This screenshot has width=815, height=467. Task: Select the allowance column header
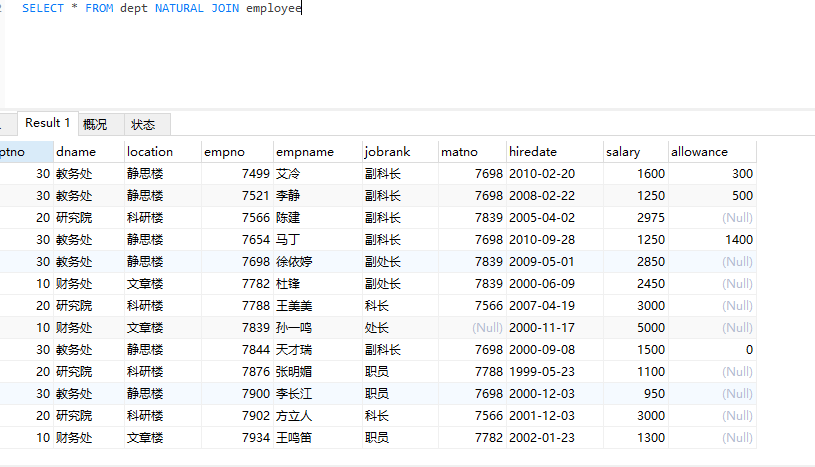pos(712,152)
